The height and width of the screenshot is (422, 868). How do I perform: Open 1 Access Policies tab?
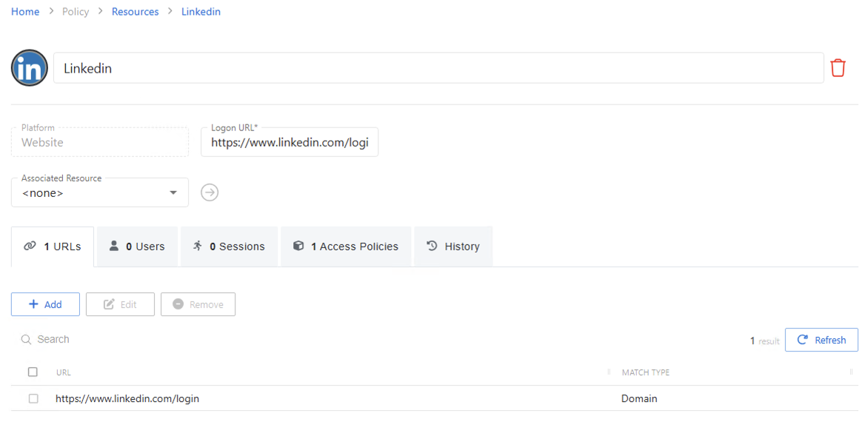point(346,247)
